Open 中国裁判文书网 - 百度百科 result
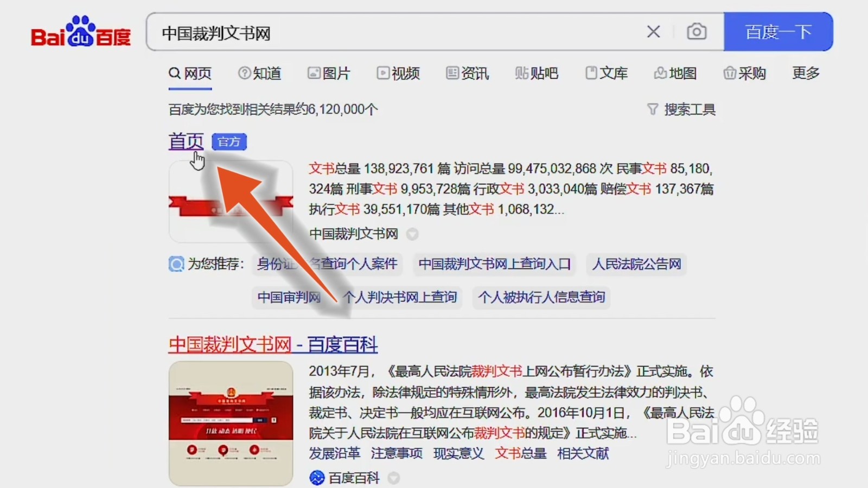 pyautogui.click(x=273, y=344)
